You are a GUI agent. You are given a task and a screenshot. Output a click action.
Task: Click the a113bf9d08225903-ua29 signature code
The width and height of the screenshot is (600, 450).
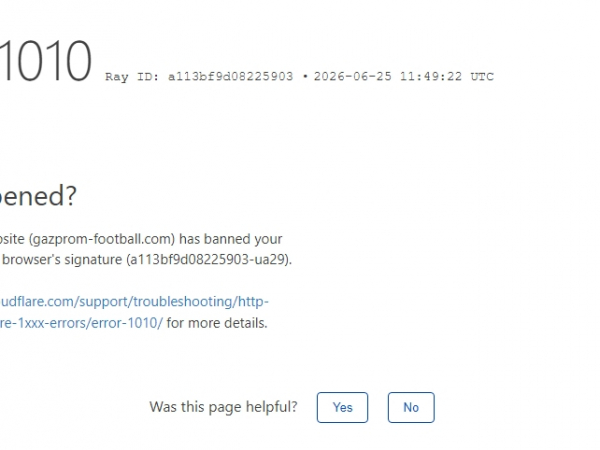point(207,259)
